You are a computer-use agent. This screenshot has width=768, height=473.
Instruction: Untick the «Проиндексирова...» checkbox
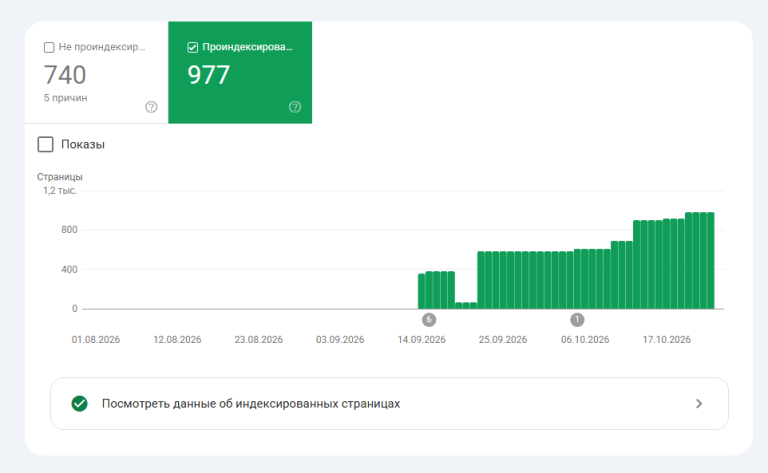[192, 47]
